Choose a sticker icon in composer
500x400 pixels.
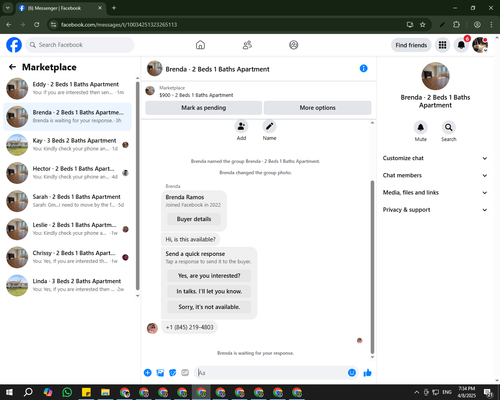click(x=173, y=373)
